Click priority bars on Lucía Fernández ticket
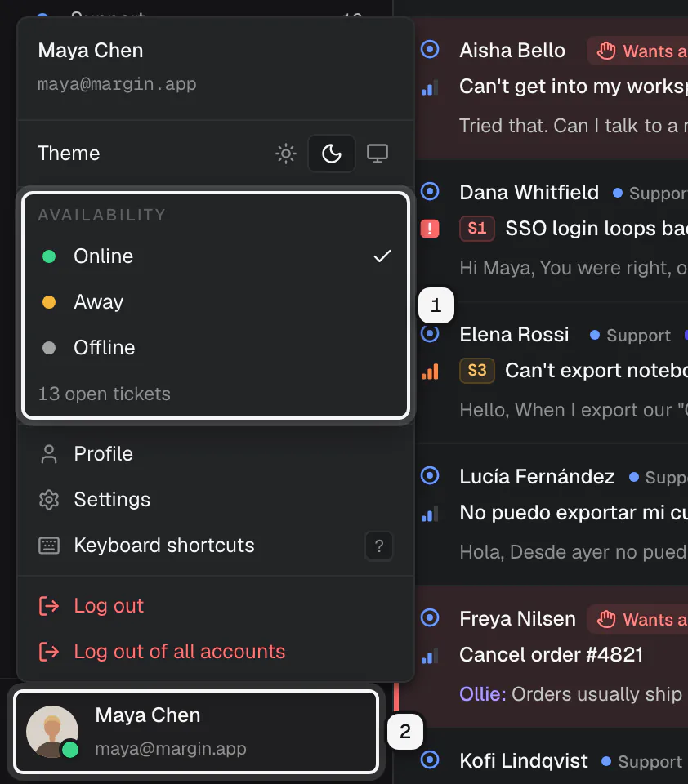688x784 pixels. click(x=430, y=514)
